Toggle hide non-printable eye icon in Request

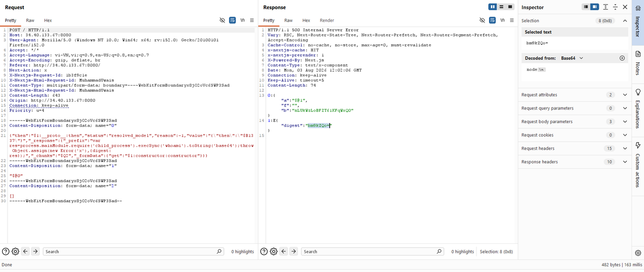pos(222,20)
